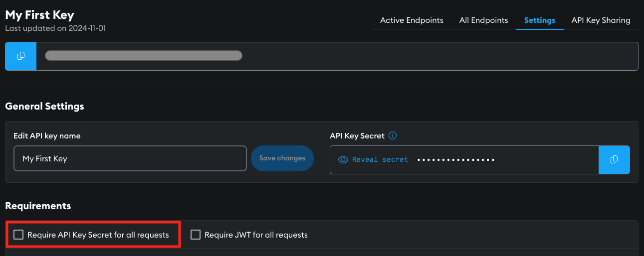Click the Require JWT for all requests label
644x256 pixels.
256,235
